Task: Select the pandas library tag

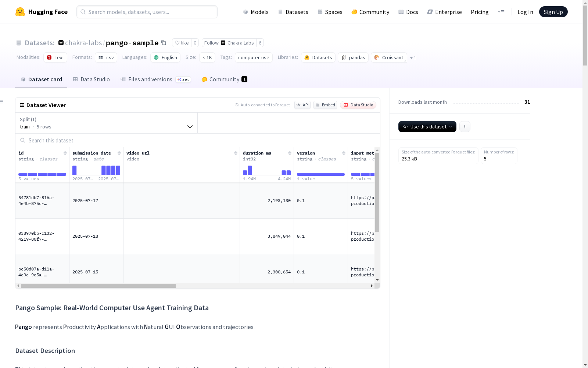Action: pos(353,57)
